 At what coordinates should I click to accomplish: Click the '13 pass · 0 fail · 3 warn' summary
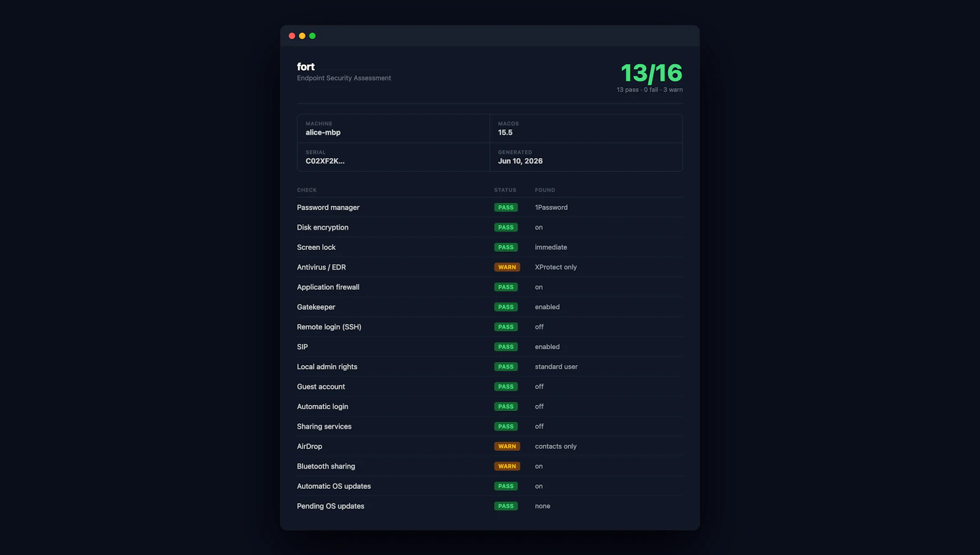tap(650, 90)
